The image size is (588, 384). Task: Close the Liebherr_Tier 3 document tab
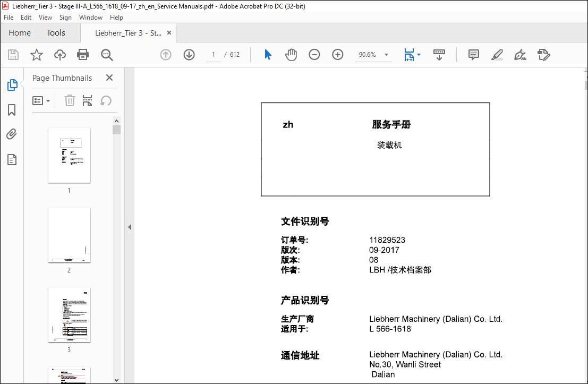pyautogui.click(x=169, y=32)
